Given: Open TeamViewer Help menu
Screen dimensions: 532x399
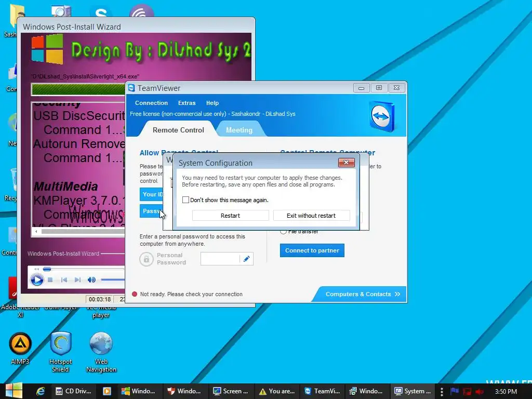Looking at the screenshot, I should point(212,103).
